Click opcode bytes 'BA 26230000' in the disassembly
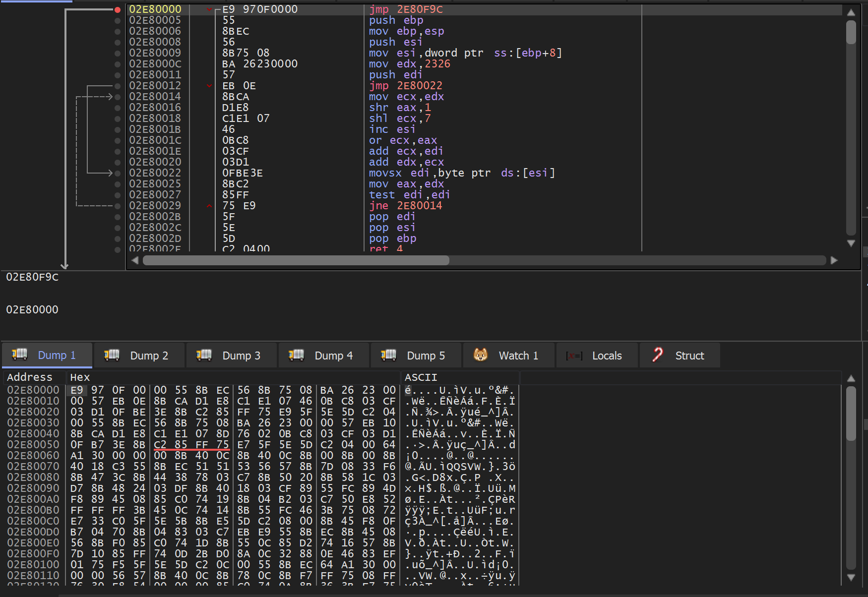This screenshot has height=597, width=868. pyautogui.click(x=260, y=64)
